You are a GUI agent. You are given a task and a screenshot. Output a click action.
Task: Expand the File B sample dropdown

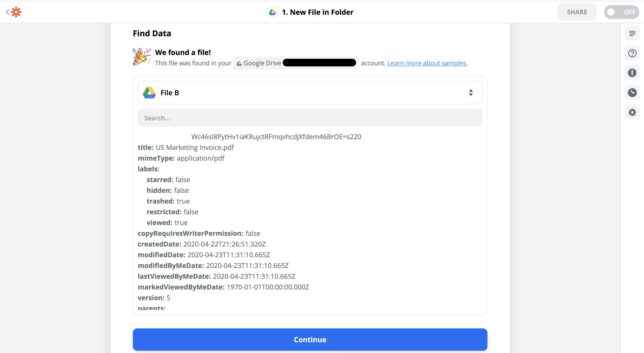[x=309, y=93]
